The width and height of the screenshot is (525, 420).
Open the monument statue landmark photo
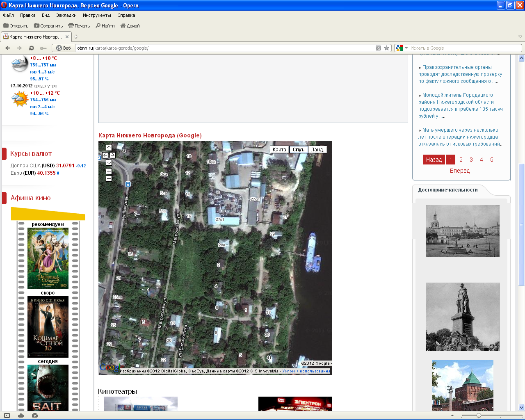tap(463, 317)
